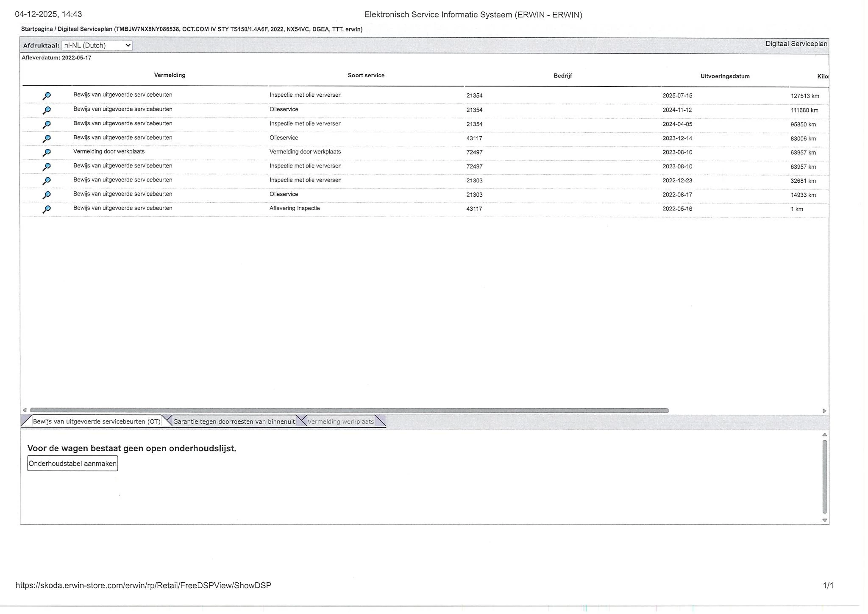Select Bewijs van uitgevoerde servicebeurten (OT) tab
The width and height of the screenshot is (868, 614).
[x=96, y=421]
